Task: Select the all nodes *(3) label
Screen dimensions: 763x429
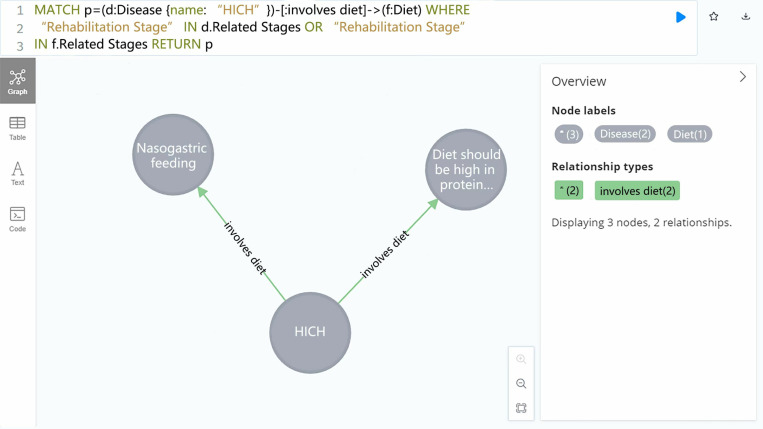Action: (x=569, y=134)
